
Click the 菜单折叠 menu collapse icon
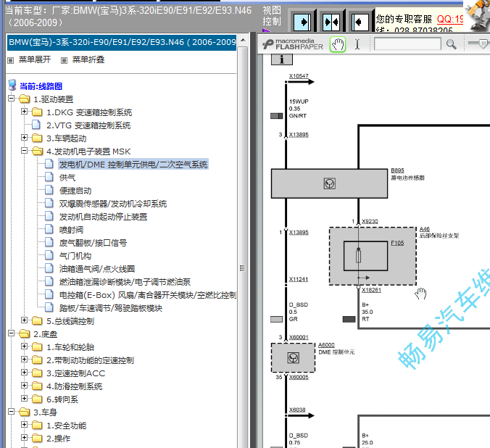coord(64,60)
